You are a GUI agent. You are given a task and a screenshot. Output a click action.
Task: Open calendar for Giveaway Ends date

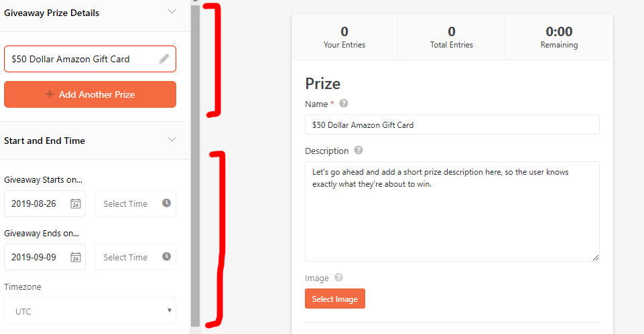tap(76, 257)
